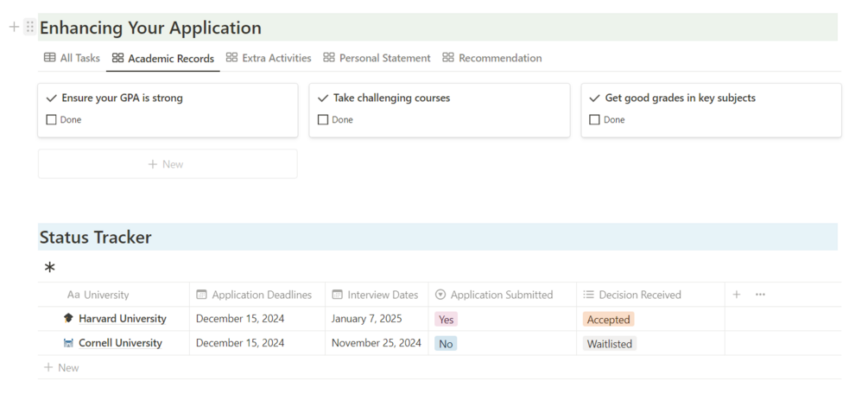Click the Cornell University building icon

[69, 343]
